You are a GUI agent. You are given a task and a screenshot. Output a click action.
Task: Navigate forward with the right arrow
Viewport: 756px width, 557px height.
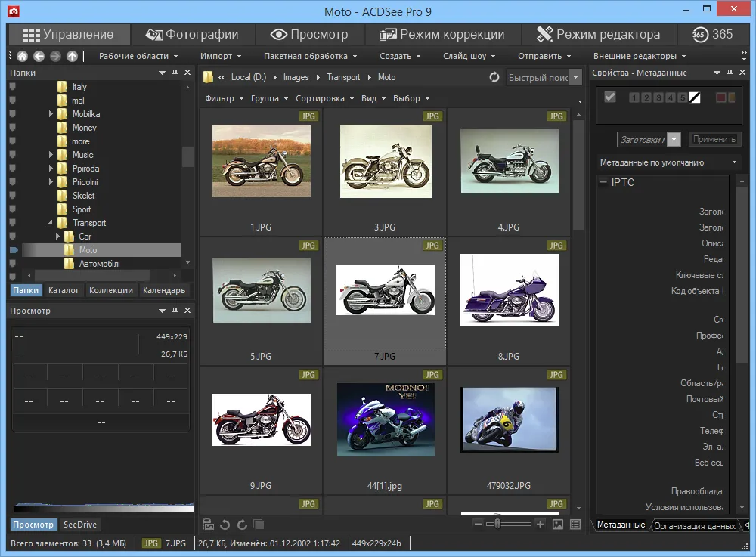pos(55,56)
